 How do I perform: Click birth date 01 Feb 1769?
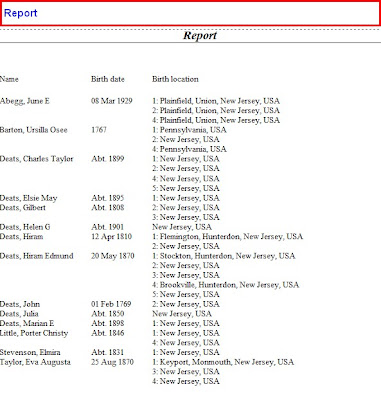[111, 304]
